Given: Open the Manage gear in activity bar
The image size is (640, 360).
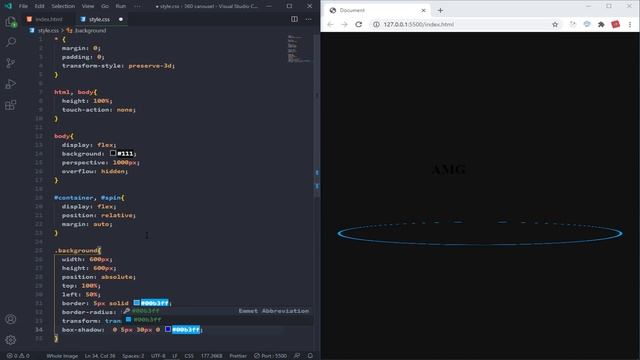Looking at the screenshot, I should pyautogui.click(x=11, y=340).
